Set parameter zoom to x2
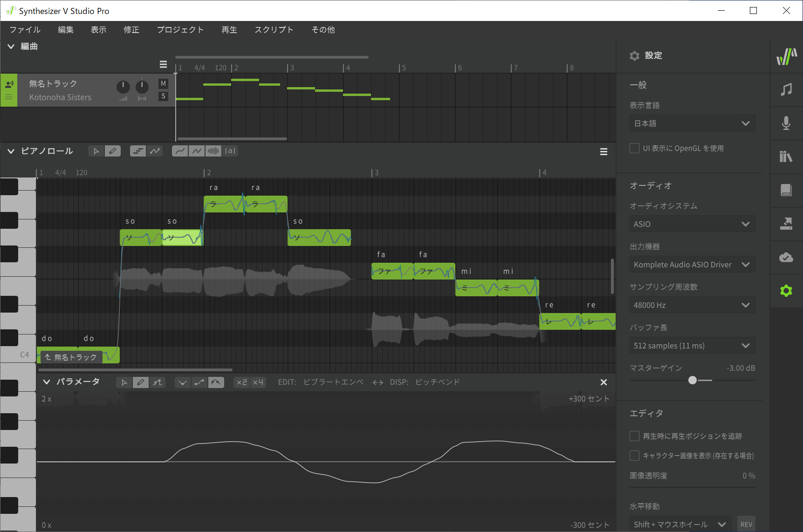The height and width of the screenshot is (532, 803). (x=241, y=382)
